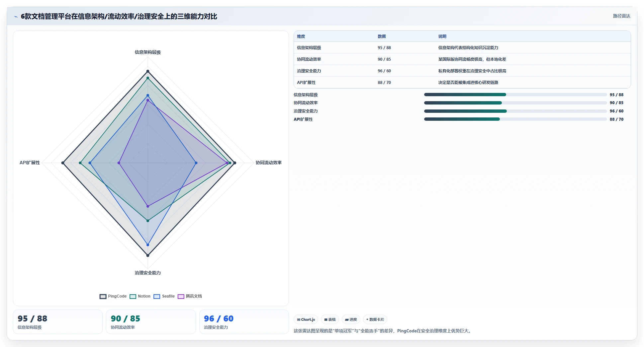Click the Seafile data point near chart bottom
Image resolution: width=644 pixels, height=347 pixels.
pyautogui.click(x=148, y=245)
